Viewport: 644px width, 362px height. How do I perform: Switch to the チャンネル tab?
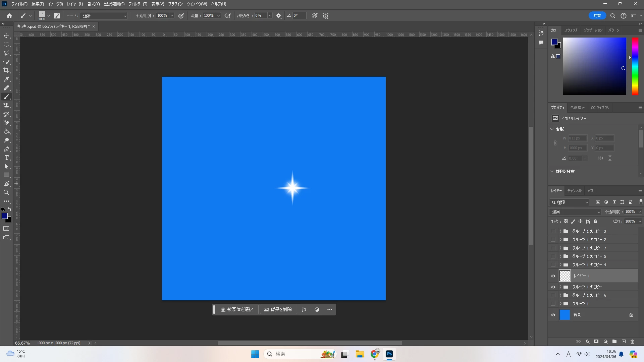coord(574,191)
